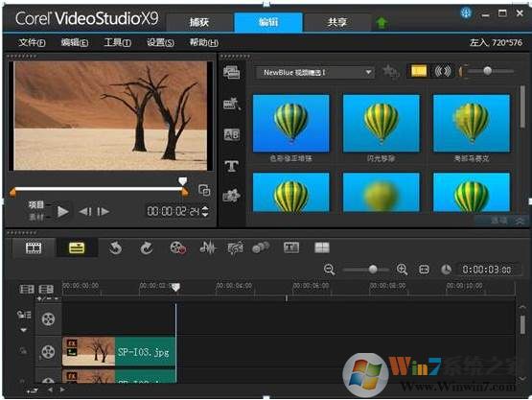This screenshot has width=532, height=400.
Task: Click the Redo arrow in timeline toolbar
Action: tap(147, 247)
